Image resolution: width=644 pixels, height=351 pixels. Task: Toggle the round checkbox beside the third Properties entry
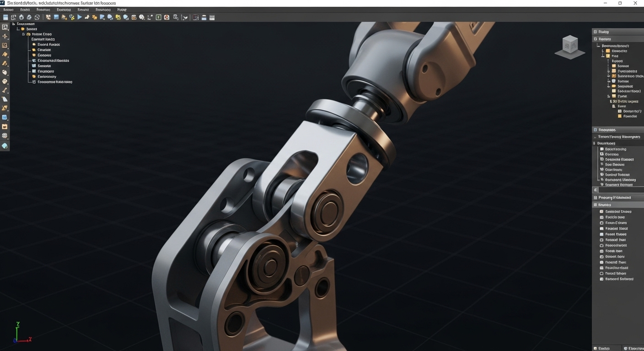pyautogui.click(x=601, y=223)
